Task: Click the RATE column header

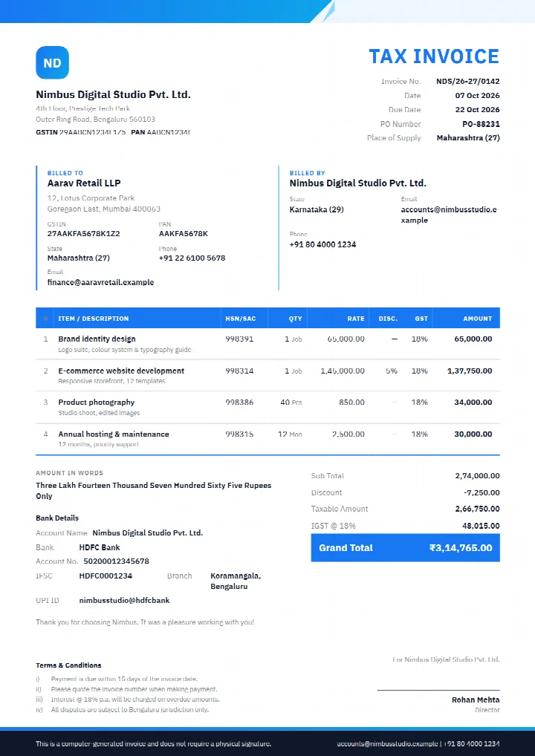Action: 356,319
